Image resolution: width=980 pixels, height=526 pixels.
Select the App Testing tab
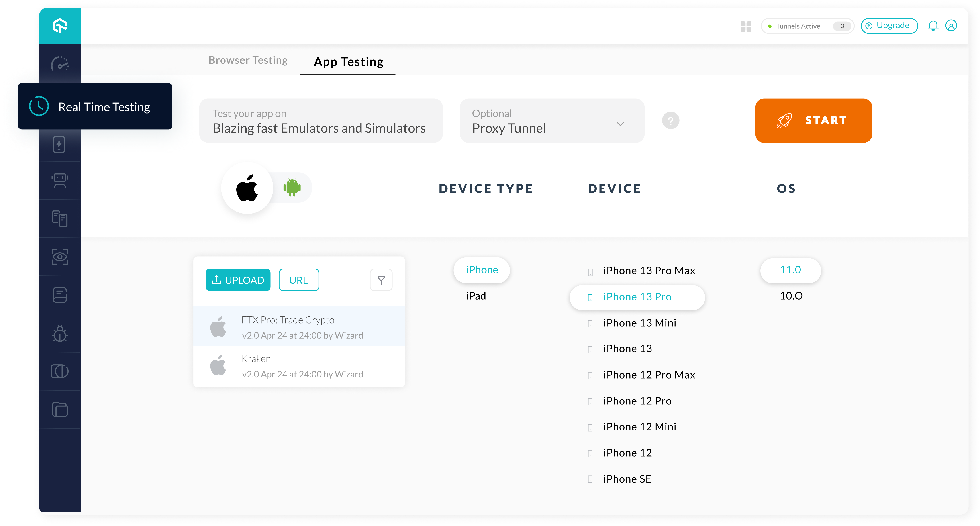click(348, 62)
